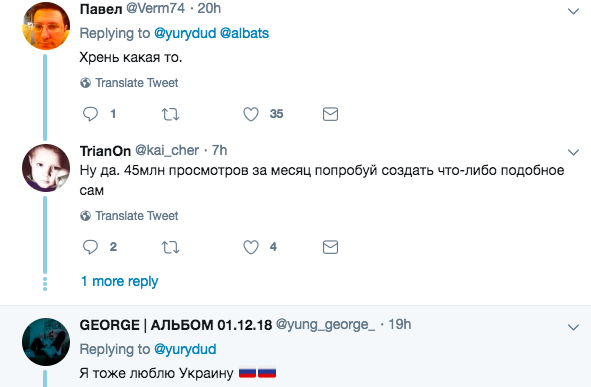Translate Павел's tweet with Translate Tweet
Image resolution: width=591 pixels, height=387 pixels.
[x=129, y=83]
